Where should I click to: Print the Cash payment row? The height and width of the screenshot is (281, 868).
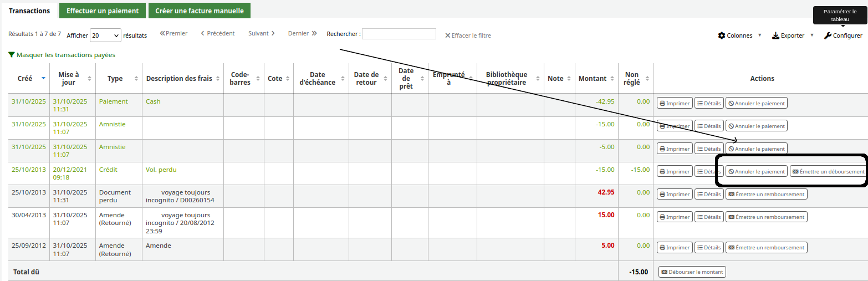pos(674,103)
